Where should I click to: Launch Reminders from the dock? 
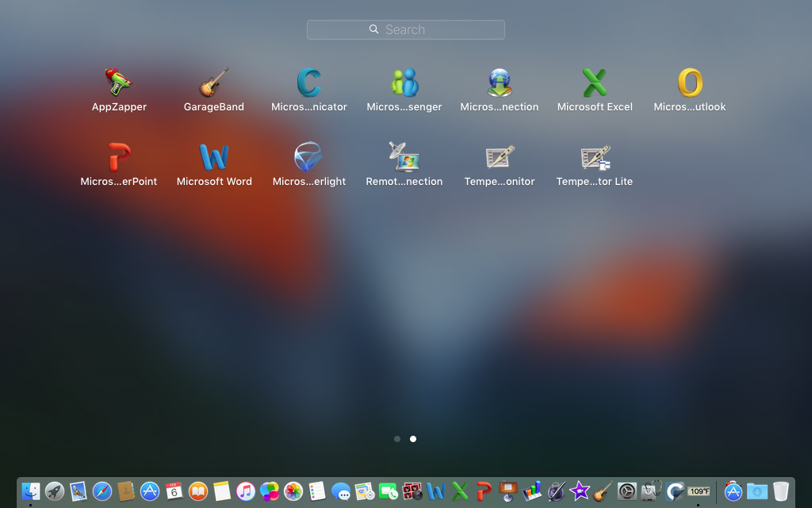point(317,491)
